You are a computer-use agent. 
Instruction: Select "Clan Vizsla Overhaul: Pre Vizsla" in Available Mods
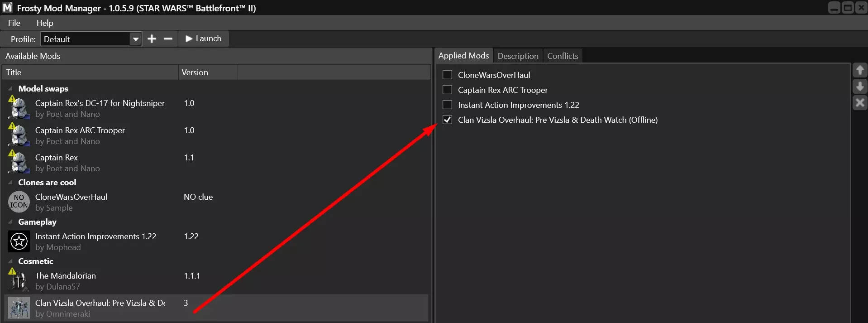point(100,303)
